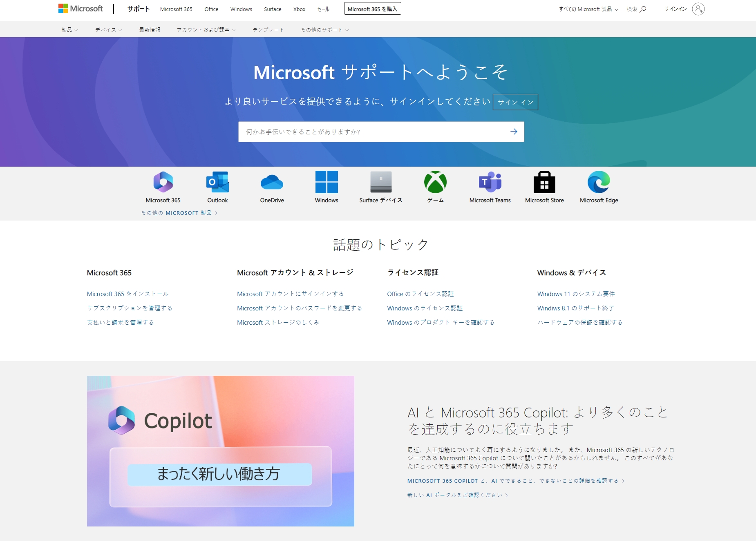The width and height of the screenshot is (756, 542).
Task: Click the Surface デバイス icon
Action: tap(381, 182)
